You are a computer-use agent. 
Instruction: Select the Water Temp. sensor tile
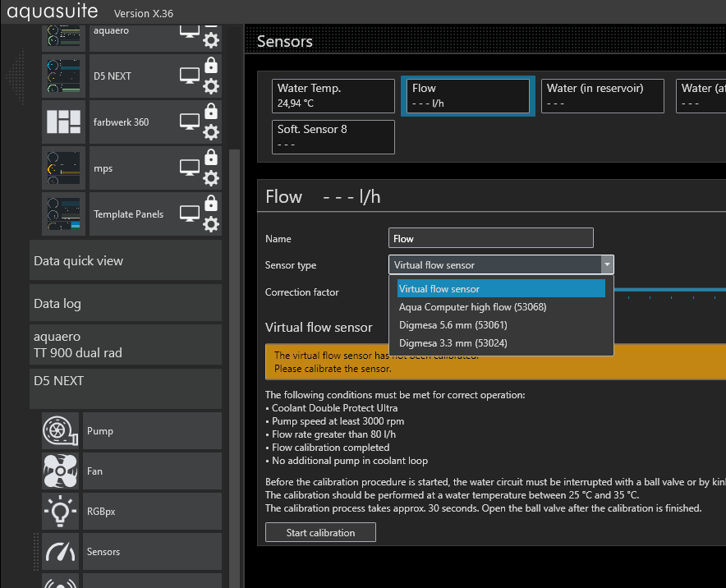pos(333,95)
